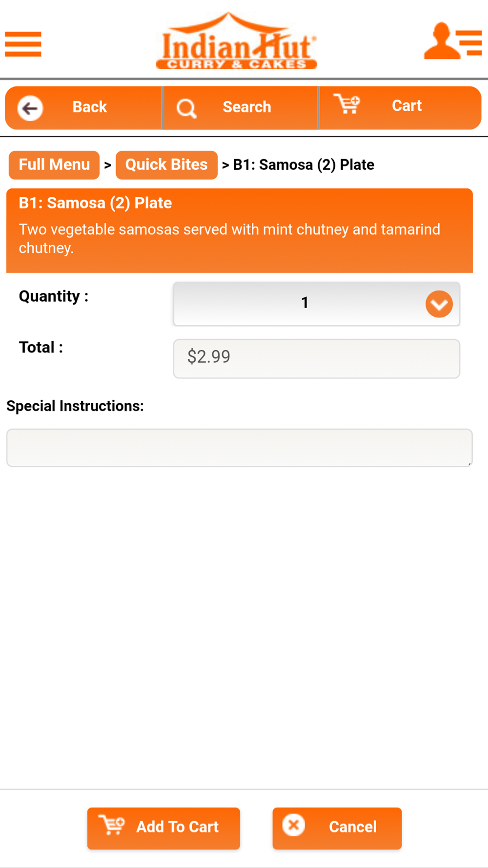Go to Full Menu breadcrumb
Screen dimensions: 488x868
pyautogui.click(x=54, y=165)
